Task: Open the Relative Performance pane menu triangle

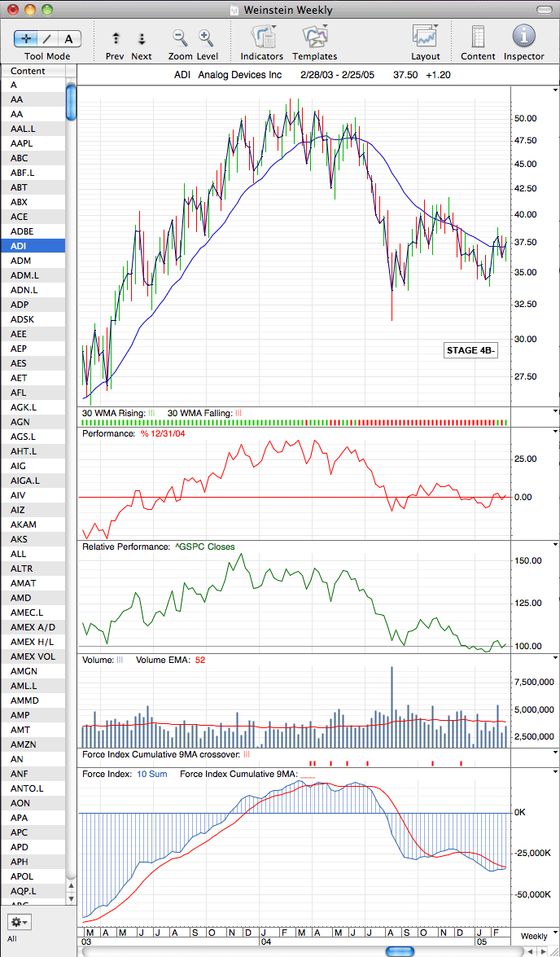Action: 554,544
